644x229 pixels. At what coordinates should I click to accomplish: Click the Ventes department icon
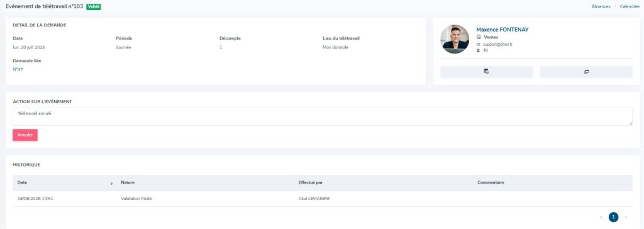pyautogui.click(x=479, y=37)
